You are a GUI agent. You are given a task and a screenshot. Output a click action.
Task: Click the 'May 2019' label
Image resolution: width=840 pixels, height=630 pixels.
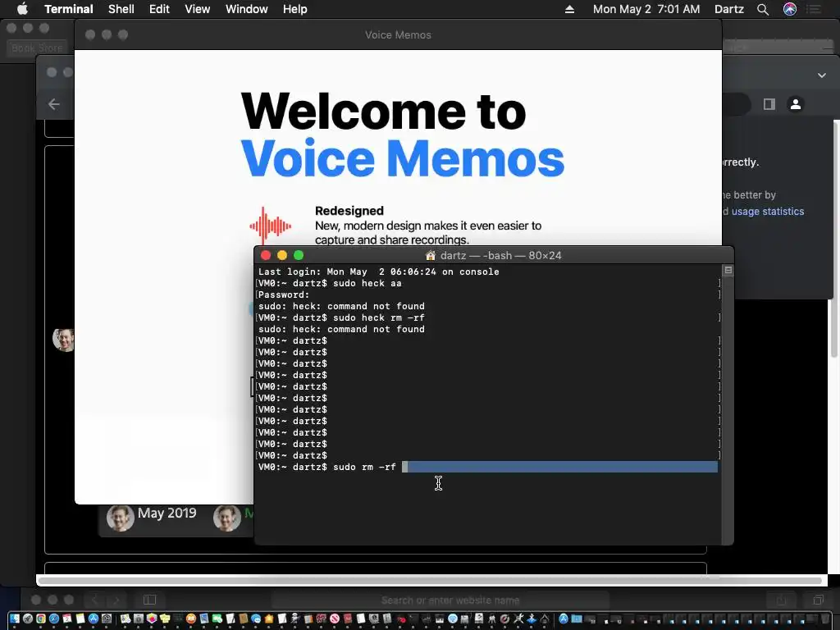[167, 514]
